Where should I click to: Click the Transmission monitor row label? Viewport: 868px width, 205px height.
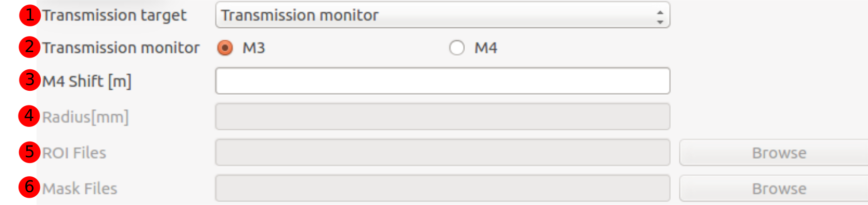tap(121, 48)
